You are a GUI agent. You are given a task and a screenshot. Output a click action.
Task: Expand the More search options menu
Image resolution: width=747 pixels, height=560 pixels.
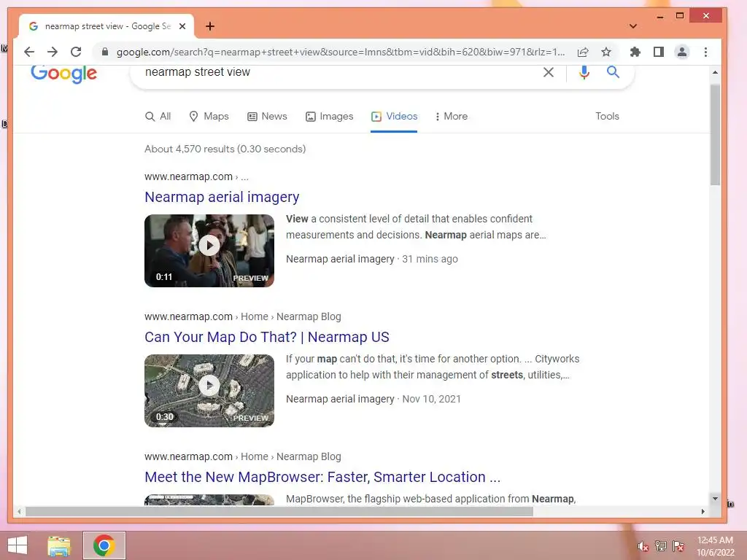[x=451, y=116]
